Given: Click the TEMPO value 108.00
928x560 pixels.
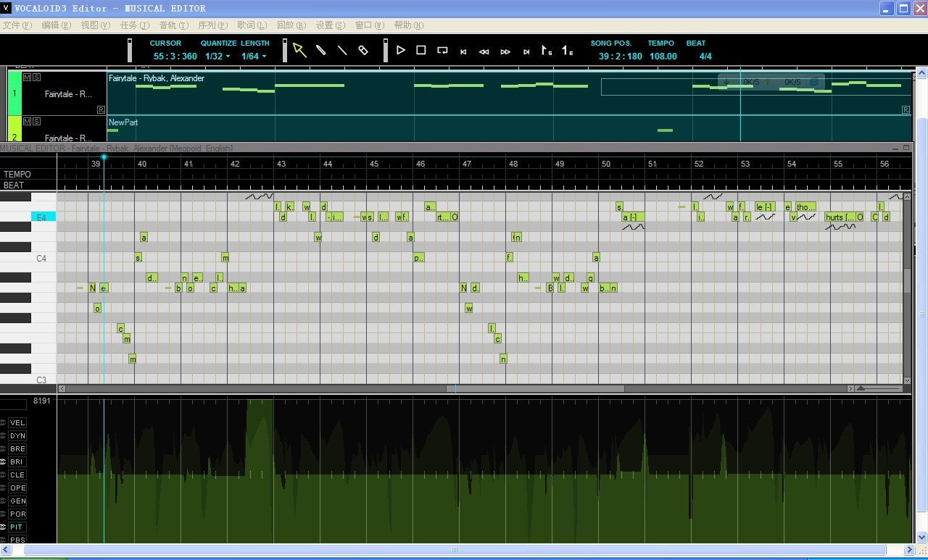Looking at the screenshot, I should [663, 57].
